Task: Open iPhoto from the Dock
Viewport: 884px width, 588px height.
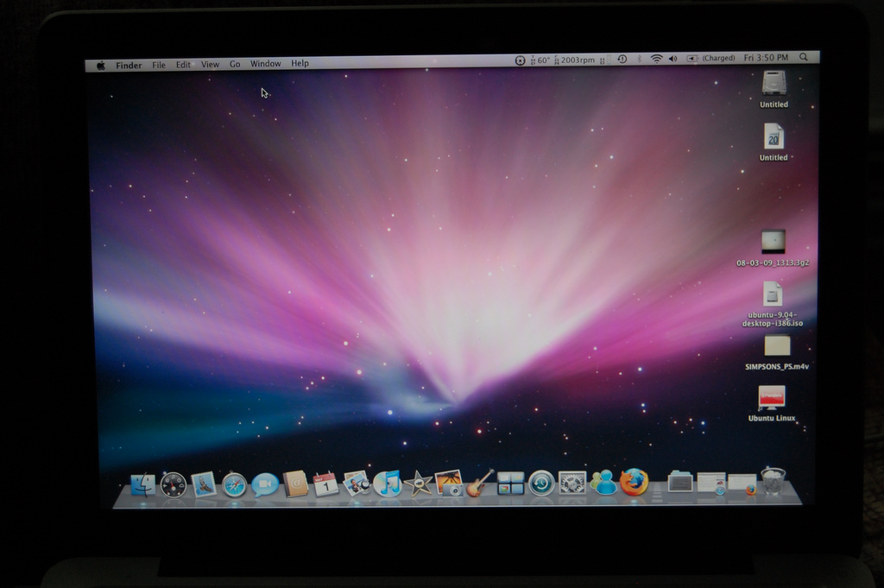Action: pyautogui.click(x=449, y=484)
